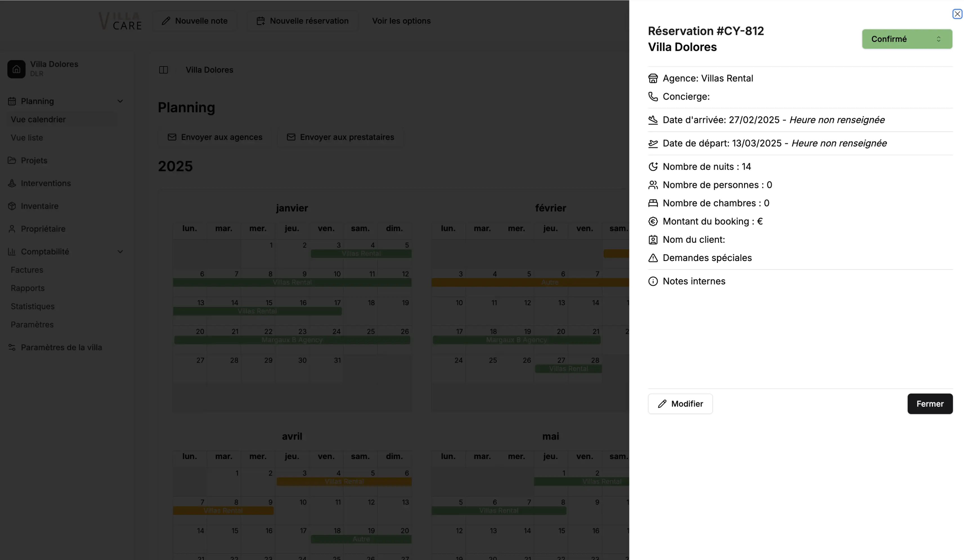Click the pencil icon on Modifier button
The height and width of the screenshot is (560, 964).
click(x=662, y=404)
